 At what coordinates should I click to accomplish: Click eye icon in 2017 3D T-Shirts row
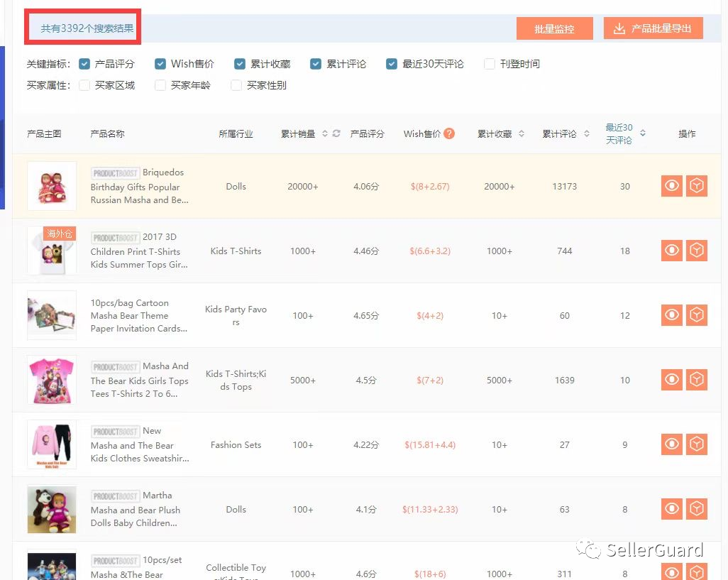click(671, 251)
